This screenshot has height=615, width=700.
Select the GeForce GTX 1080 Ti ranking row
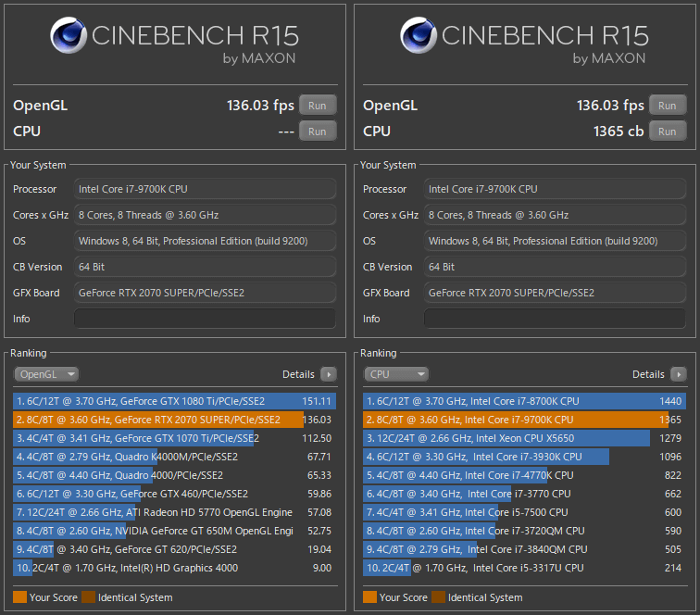click(x=175, y=401)
